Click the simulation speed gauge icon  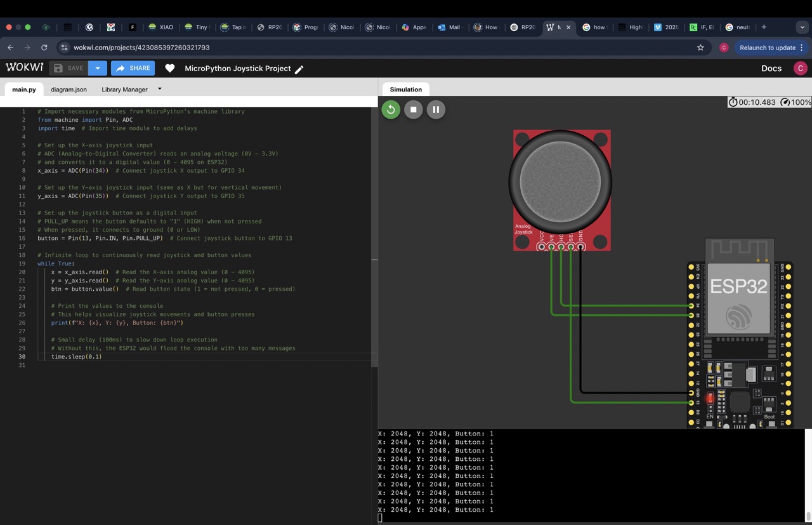tap(785, 102)
